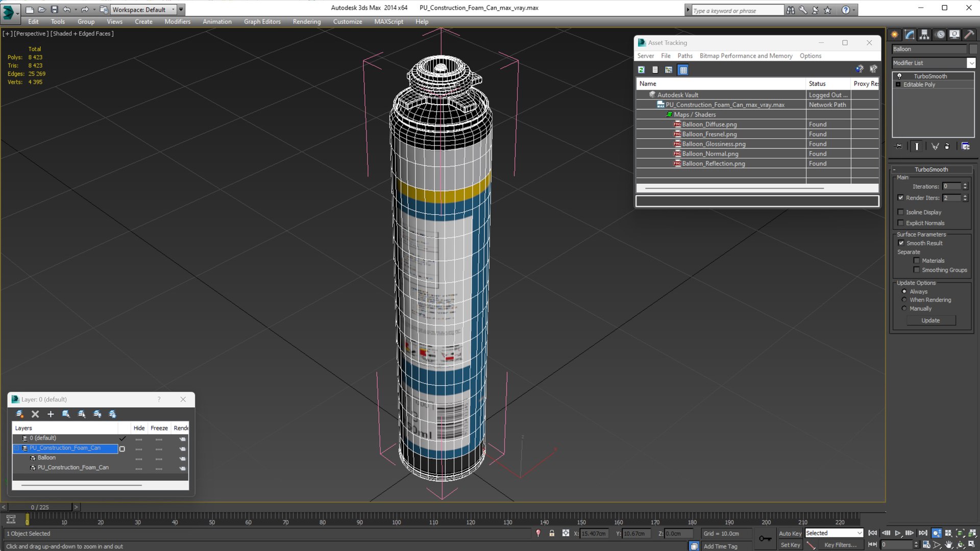Image resolution: width=980 pixels, height=551 pixels.
Task: Select the Manually update option
Action: [x=904, y=309]
